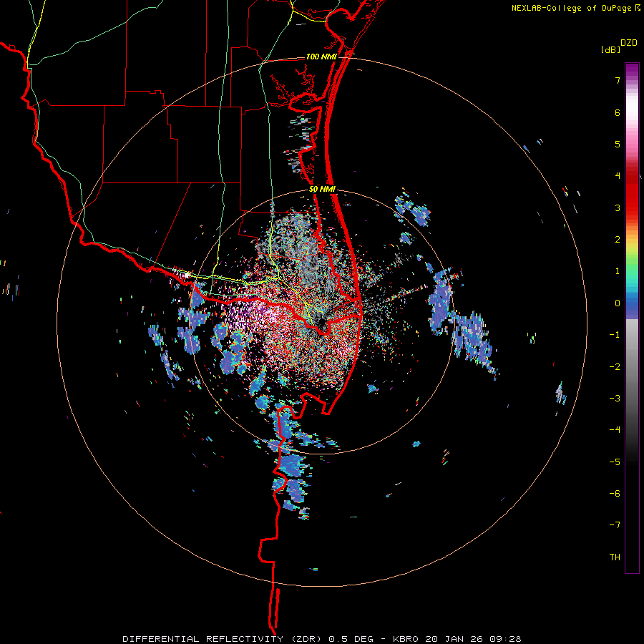Click the 5 value on the color scale
Screen dimensions: 644x644
point(618,144)
